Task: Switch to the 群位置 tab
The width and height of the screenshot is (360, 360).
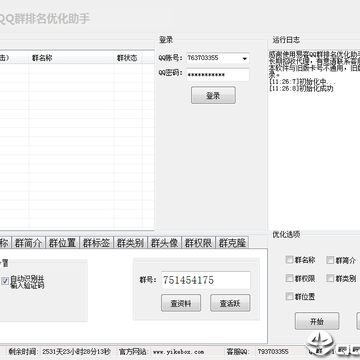Action: (x=62, y=243)
